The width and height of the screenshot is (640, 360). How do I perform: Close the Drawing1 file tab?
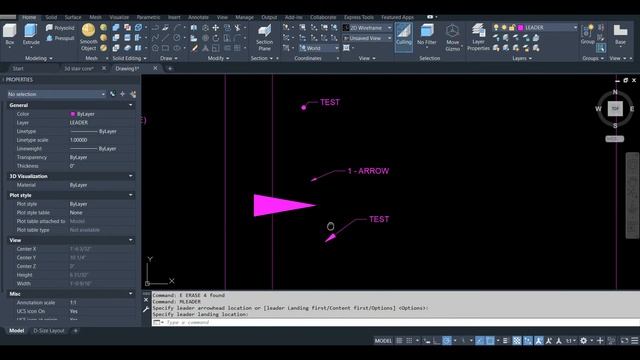(155, 68)
